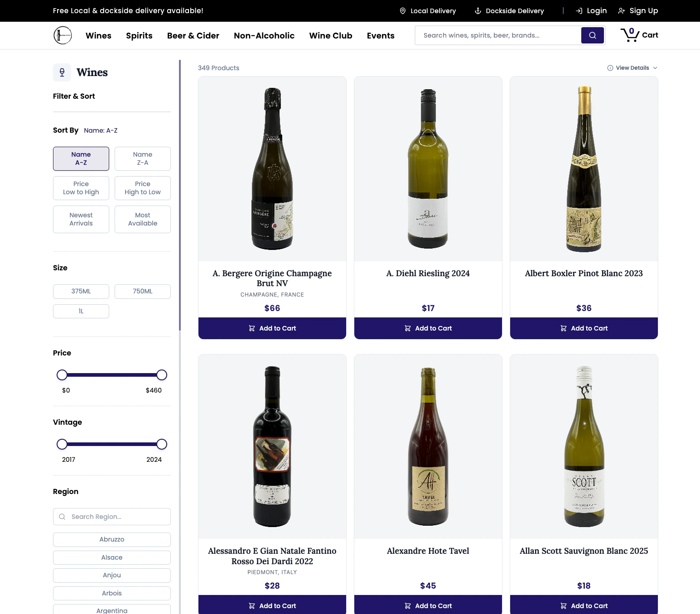Select the Alsace region filter

coord(112,557)
